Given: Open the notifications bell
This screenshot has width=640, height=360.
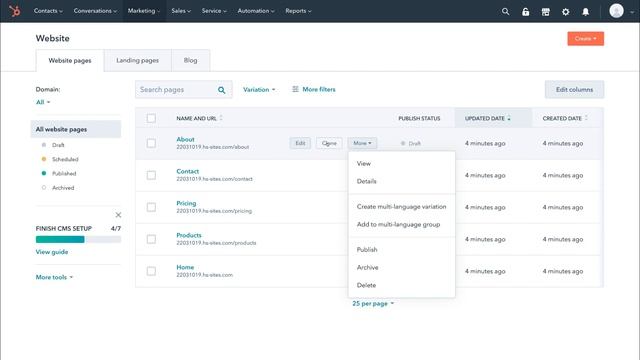Looking at the screenshot, I should click(x=585, y=12).
